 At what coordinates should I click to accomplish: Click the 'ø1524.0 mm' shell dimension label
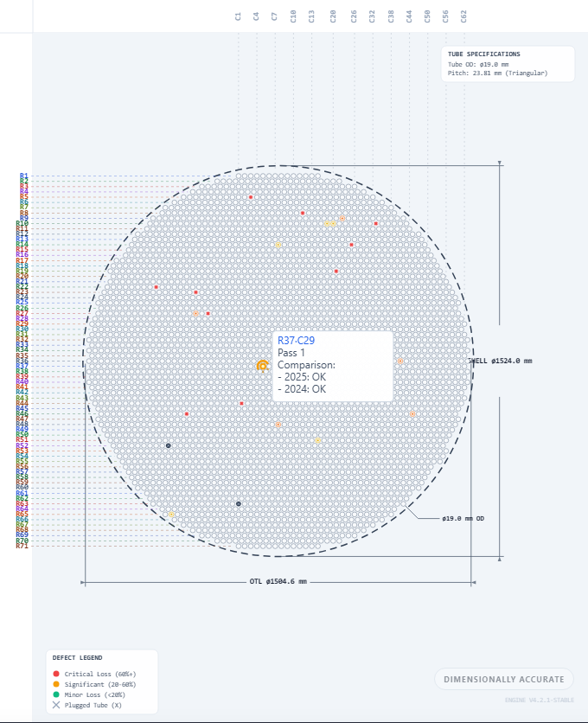pos(511,361)
